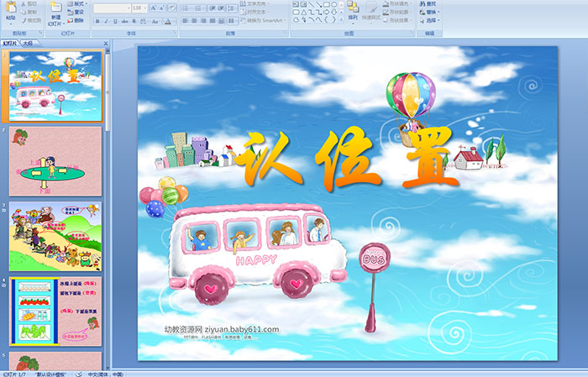
Task: Click the Distributed alignment icon
Action: (x=221, y=21)
